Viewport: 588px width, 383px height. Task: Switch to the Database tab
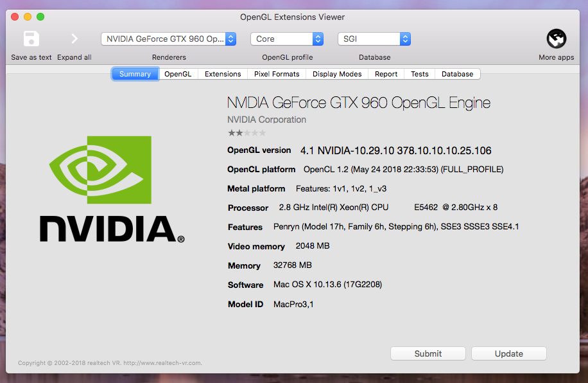pos(457,74)
